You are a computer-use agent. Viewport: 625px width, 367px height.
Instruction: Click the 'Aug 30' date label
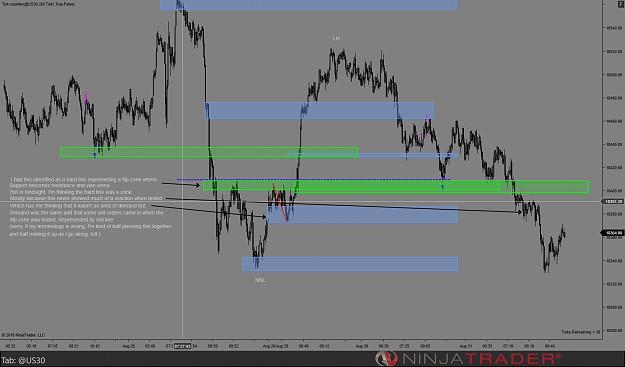(x=362, y=346)
